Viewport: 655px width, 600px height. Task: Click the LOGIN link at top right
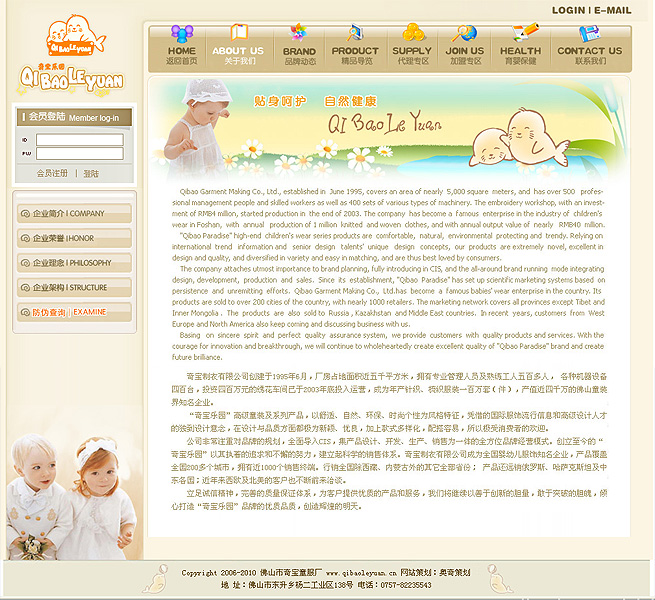[x=569, y=10]
